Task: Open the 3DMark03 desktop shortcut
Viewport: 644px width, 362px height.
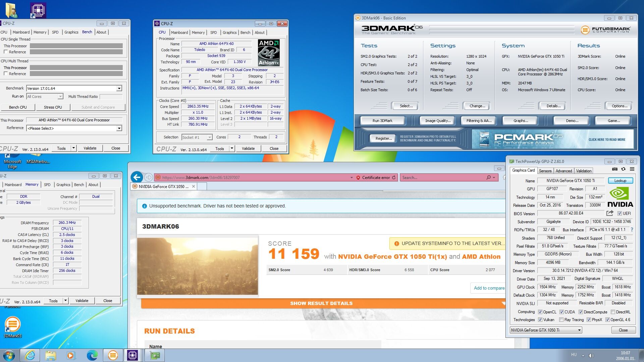Action: [x=12, y=327]
